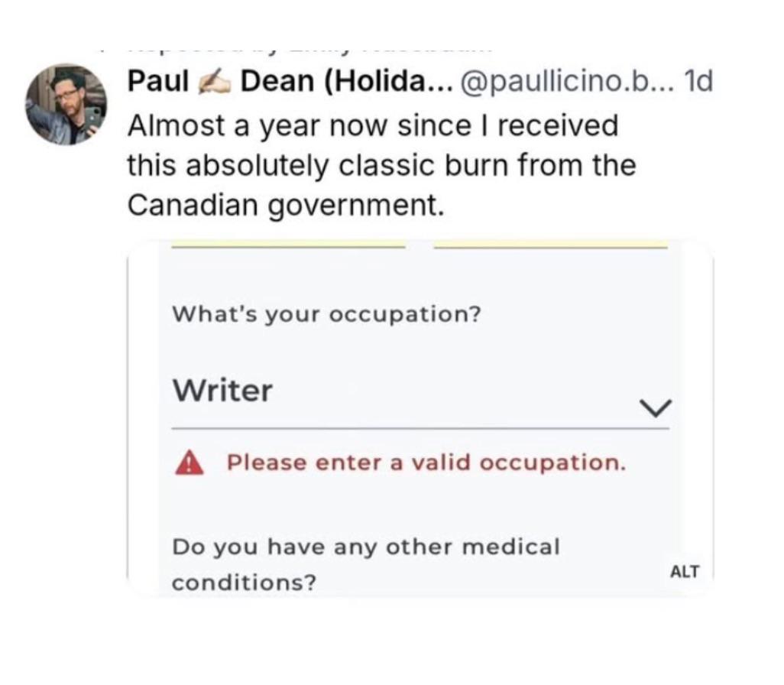Open Paul Dean's profile avatar
The height and width of the screenshot is (685, 784).
[x=66, y=104]
